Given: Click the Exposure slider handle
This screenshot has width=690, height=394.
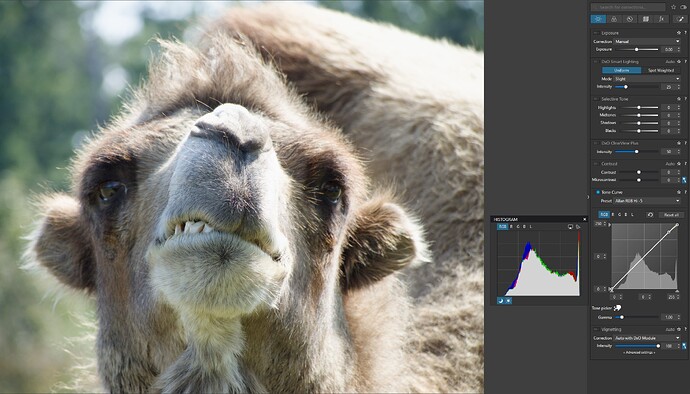Looking at the screenshot, I should pyautogui.click(x=636, y=49).
